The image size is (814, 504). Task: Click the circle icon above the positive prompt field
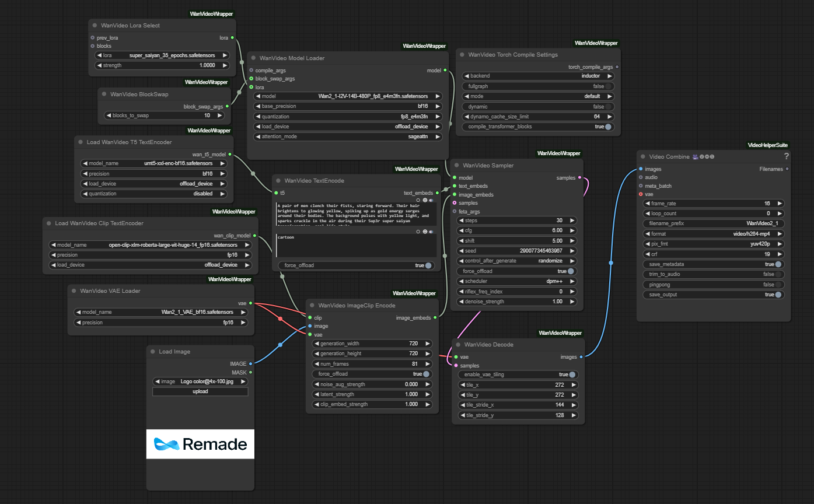click(x=418, y=199)
